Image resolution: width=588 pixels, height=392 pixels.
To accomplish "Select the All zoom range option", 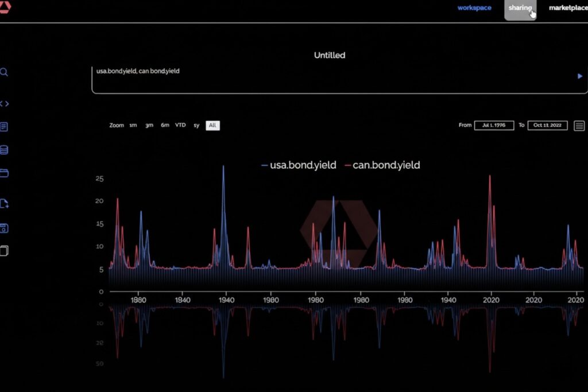I will [x=212, y=125].
